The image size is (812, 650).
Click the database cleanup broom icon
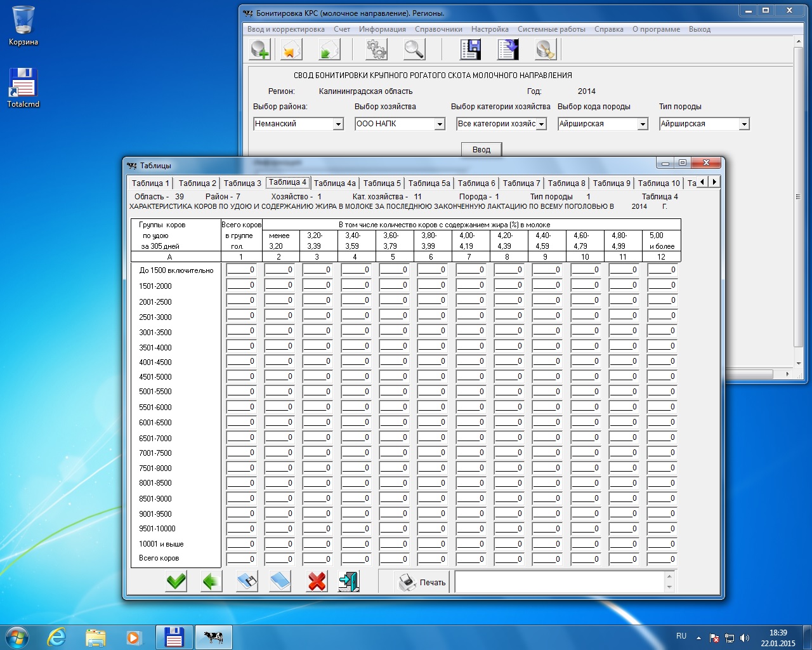[x=545, y=49]
